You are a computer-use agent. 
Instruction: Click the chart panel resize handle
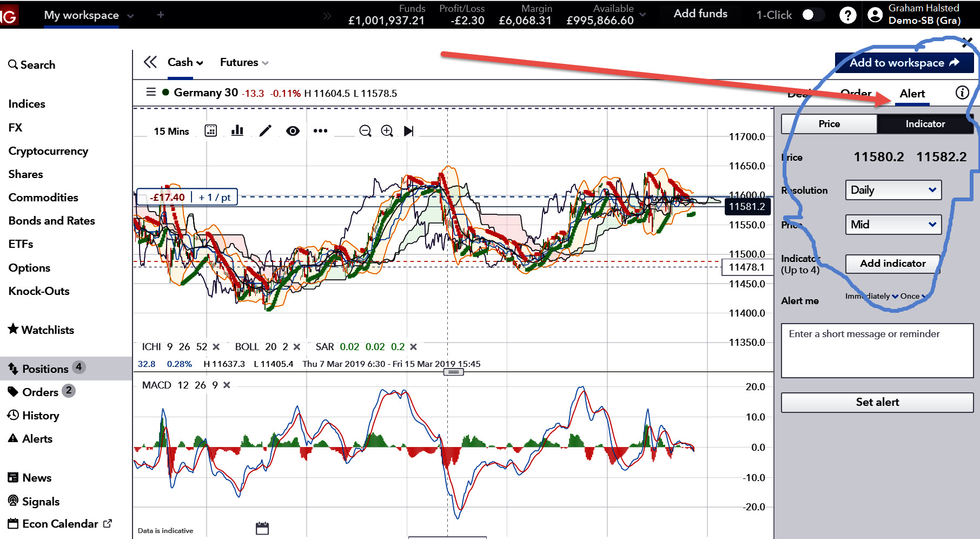pyautogui.click(x=453, y=372)
